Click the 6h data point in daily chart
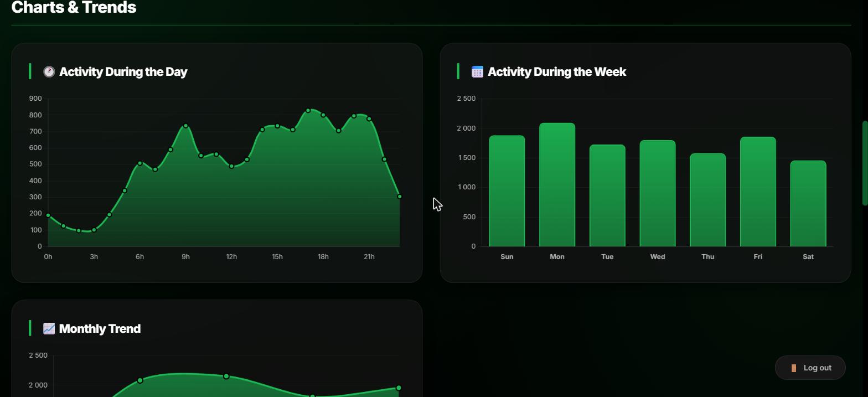Screen dimensions: 868x397 pos(140,163)
